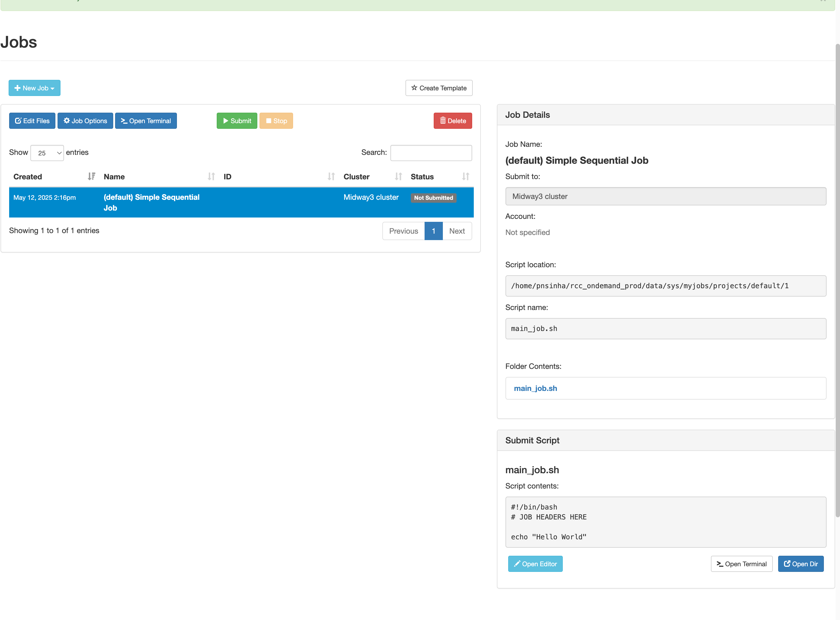Select page 1 in pagination
Image resolution: width=840 pixels, height=620 pixels.
click(x=433, y=231)
